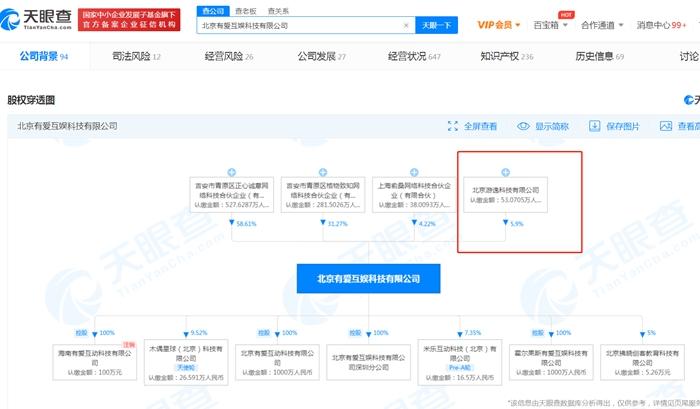700x409 pixels.
Task: Open the 深圳分公司 branch node
Action: tap(368, 362)
